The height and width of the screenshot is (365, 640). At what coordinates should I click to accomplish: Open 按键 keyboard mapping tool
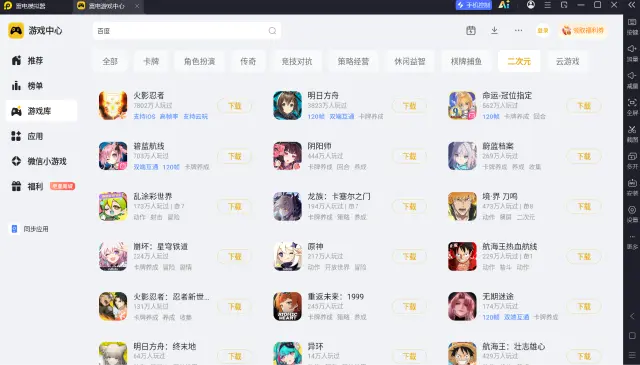click(x=632, y=26)
